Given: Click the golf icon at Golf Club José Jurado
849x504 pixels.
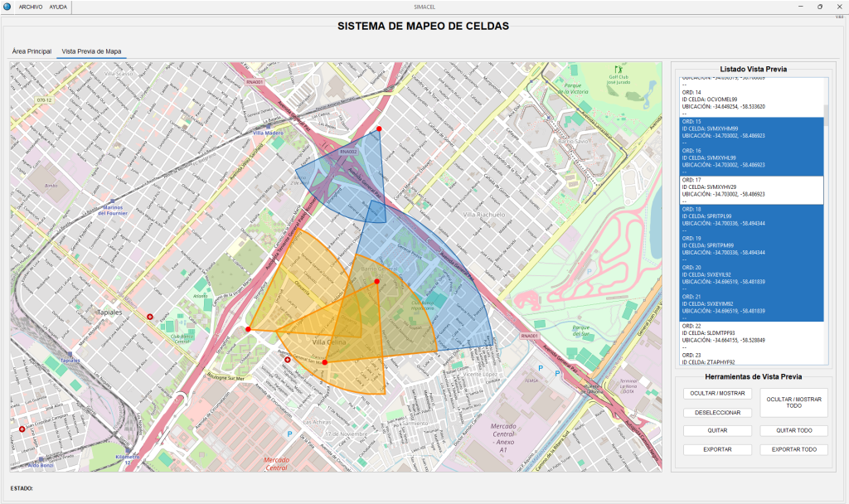Looking at the screenshot, I should (x=614, y=70).
